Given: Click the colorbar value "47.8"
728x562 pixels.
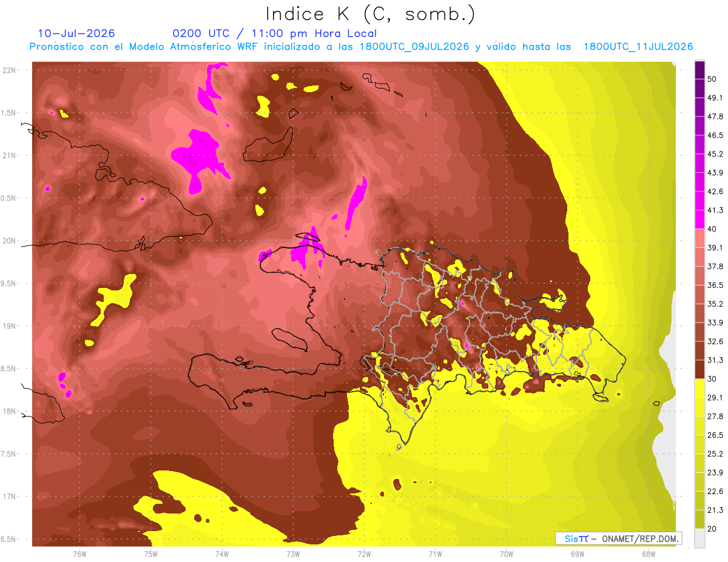Looking at the screenshot, I should coord(715,117).
